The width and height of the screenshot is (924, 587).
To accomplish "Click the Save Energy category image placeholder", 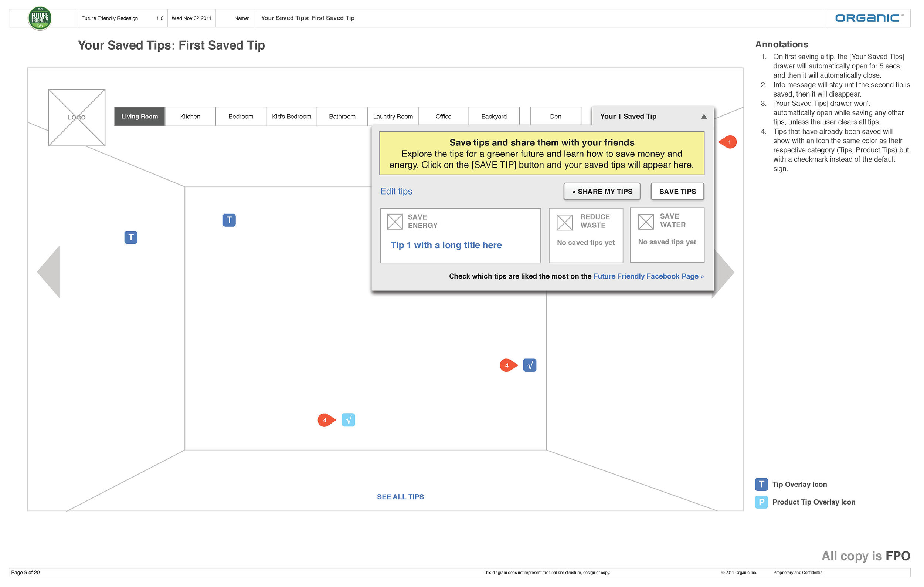I will tap(395, 222).
